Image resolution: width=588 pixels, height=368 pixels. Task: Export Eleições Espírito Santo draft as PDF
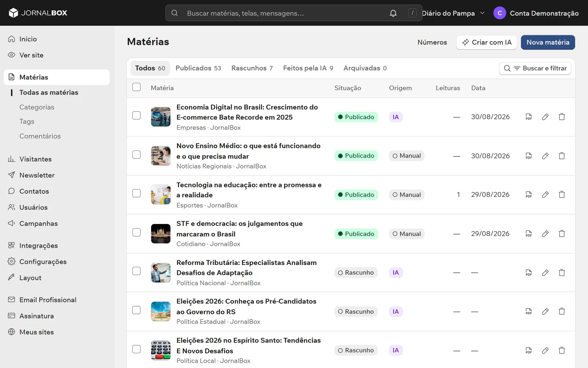click(x=528, y=350)
